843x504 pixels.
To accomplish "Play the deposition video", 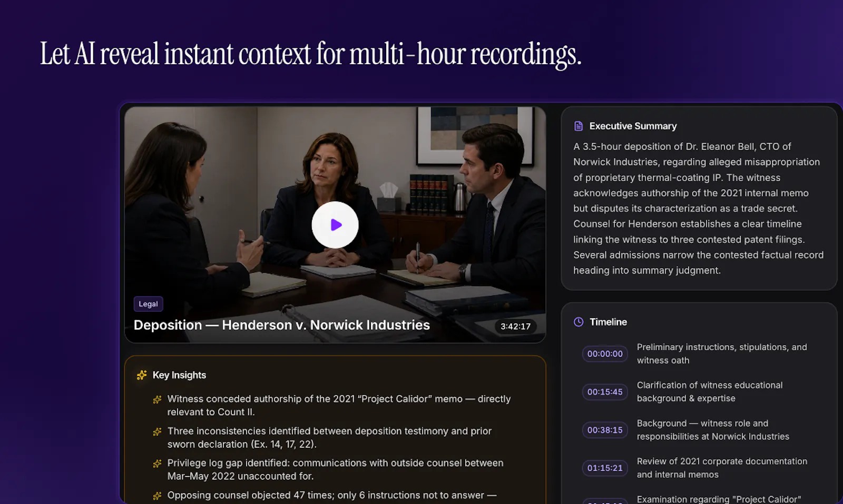I will (335, 225).
